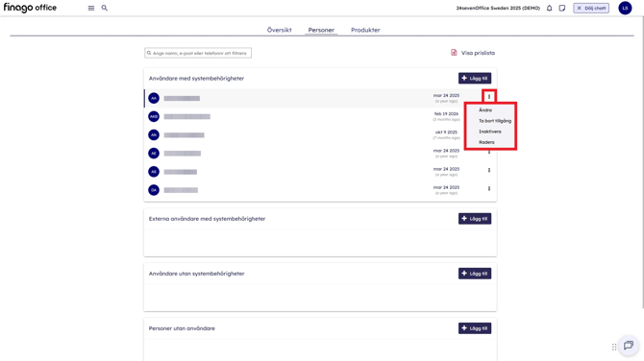Open the hamburger main menu
This screenshot has width=644, height=361.
point(91,9)
